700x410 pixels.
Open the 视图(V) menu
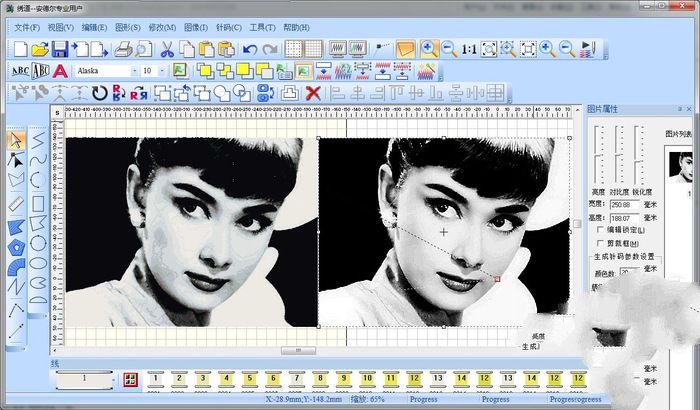61,28
